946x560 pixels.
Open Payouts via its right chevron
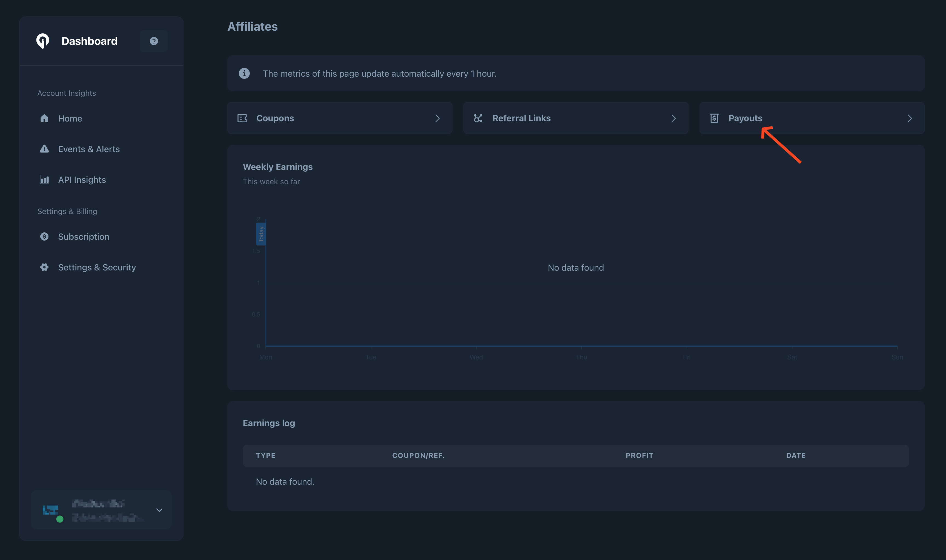pyautogui.click(x=909, y=118)
